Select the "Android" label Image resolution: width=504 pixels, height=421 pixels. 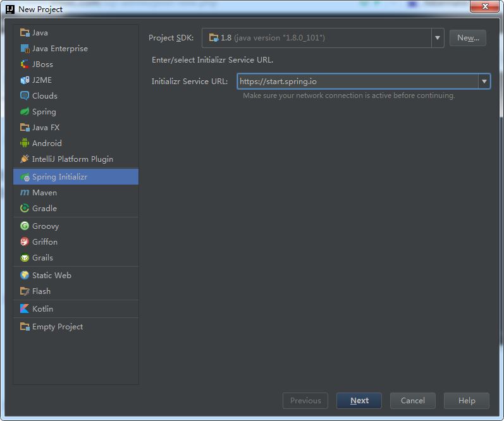tap(47, 143)
